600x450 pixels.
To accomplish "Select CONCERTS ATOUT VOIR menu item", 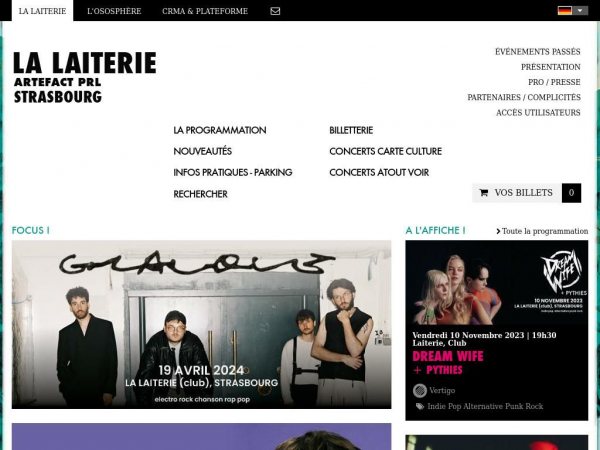I will point(379,173).
